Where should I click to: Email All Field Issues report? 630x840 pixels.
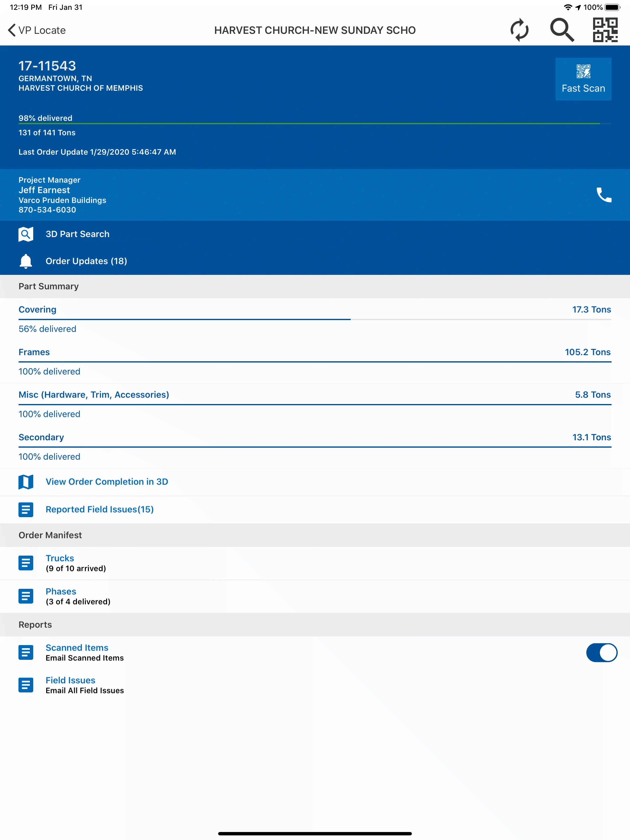click(85, 690)
